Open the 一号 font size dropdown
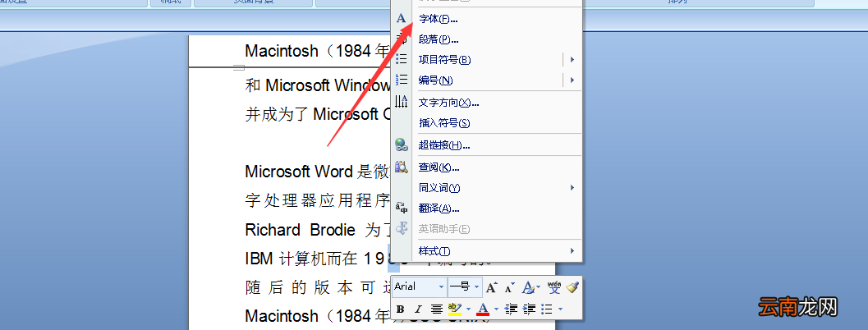This screenshot has height=330, width=868. pyautogui.click(x=476, y=286)
